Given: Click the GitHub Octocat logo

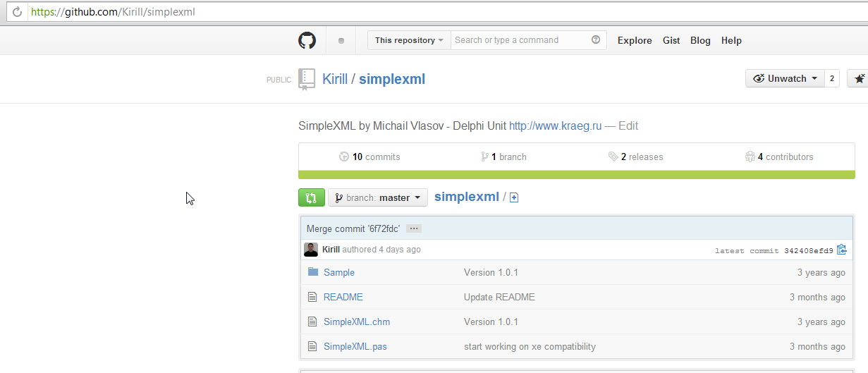Looking at the screenshot, I should click(x=307, y=40).
